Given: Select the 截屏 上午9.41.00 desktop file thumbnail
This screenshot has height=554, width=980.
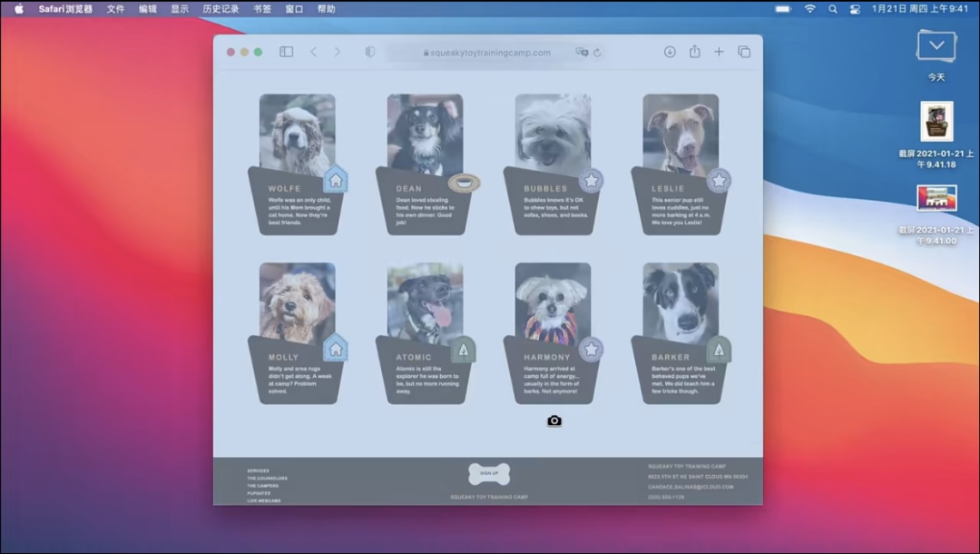Looking at the screenshot, I should pos(936,198).
